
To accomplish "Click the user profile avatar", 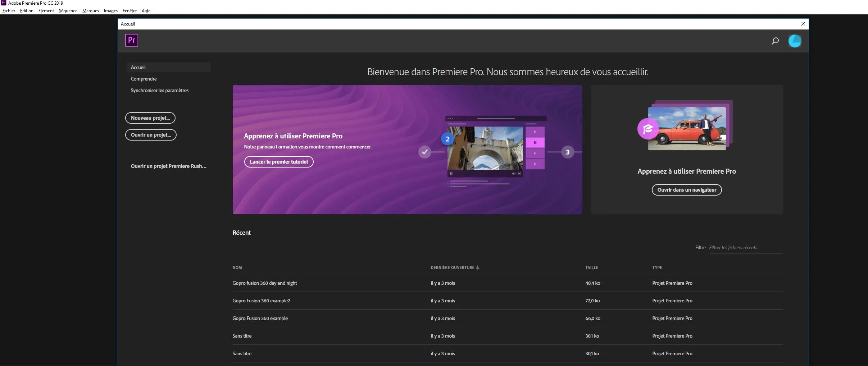I will [795, 41].
